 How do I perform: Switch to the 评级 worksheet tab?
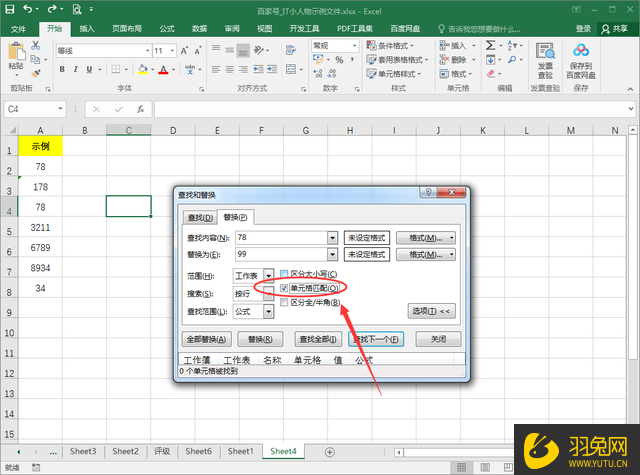(x=162, y=451)
